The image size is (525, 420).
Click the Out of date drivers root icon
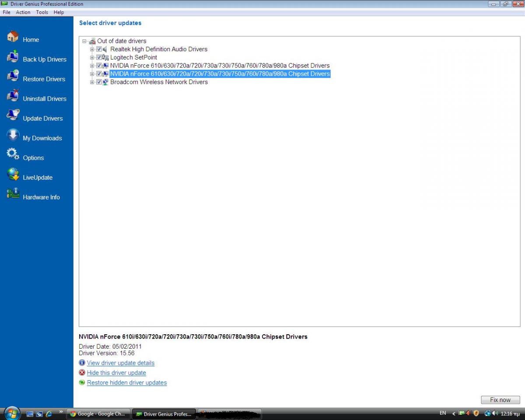[92, 41]
